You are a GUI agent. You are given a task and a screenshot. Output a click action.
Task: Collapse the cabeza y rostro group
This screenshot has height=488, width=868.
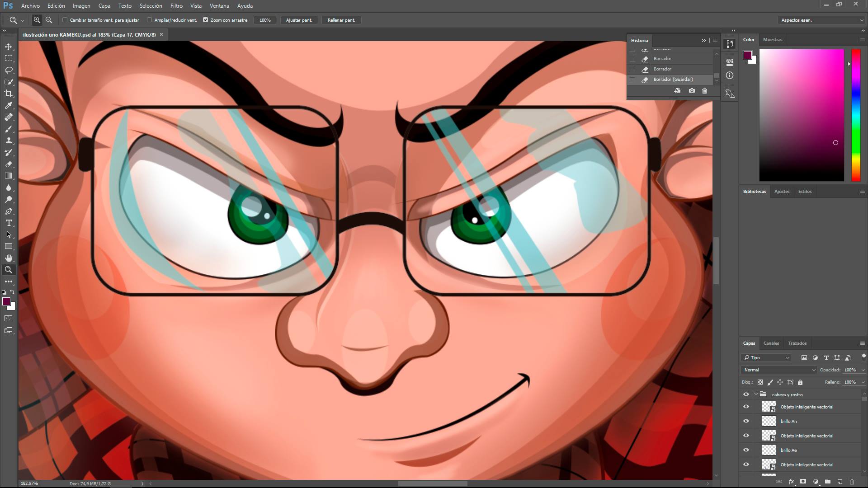click(x=756, y=394)
